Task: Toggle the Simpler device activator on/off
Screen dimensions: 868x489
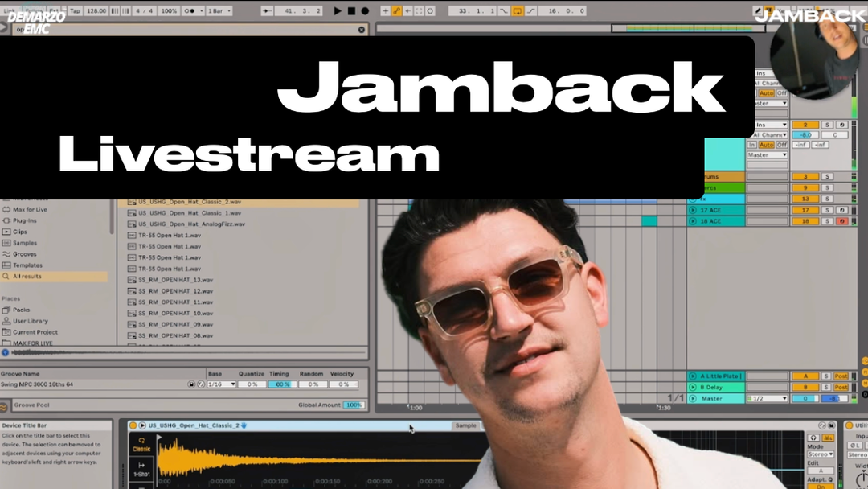Action: tap(133, 425)
